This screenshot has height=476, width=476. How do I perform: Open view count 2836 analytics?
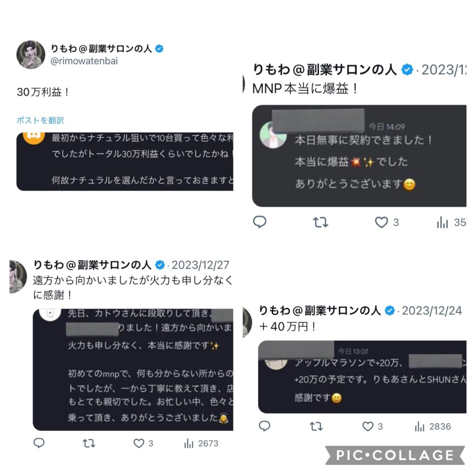pyautogui.click(x=433, y=427)
